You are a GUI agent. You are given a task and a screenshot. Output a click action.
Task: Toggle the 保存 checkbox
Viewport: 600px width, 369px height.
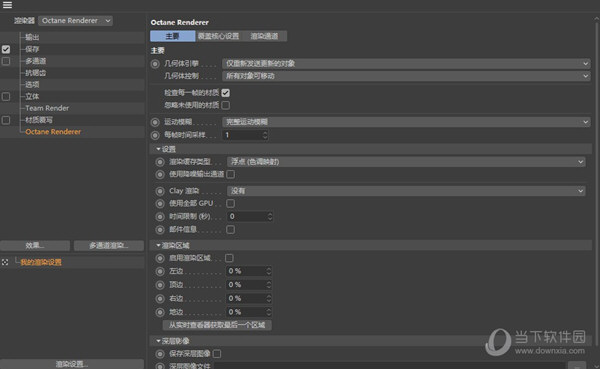(6, 49)
